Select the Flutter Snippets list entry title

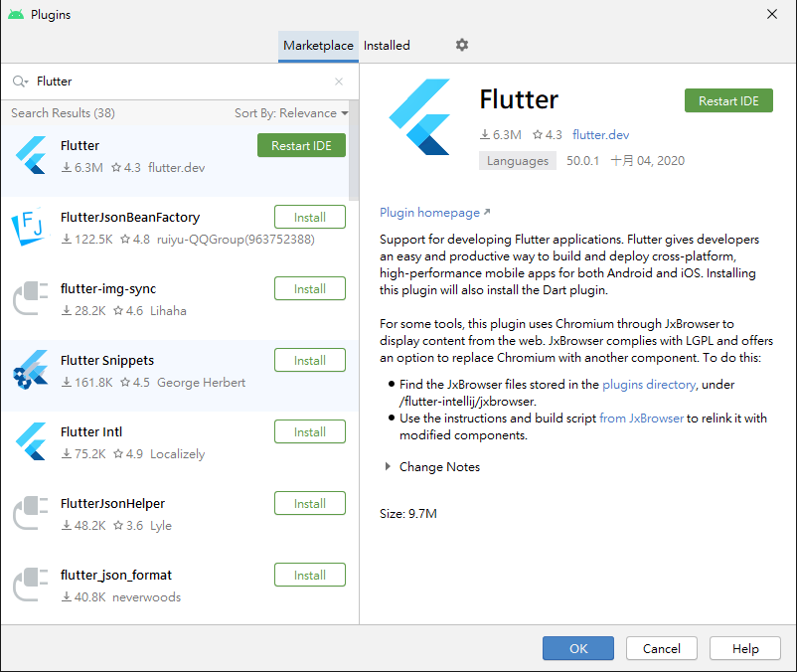point(107,361)
